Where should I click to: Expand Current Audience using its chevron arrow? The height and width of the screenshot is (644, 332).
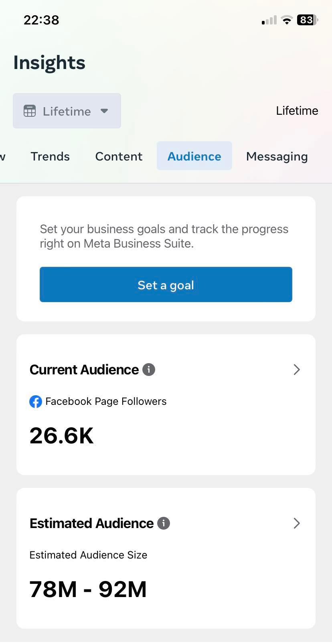(297, 370)
